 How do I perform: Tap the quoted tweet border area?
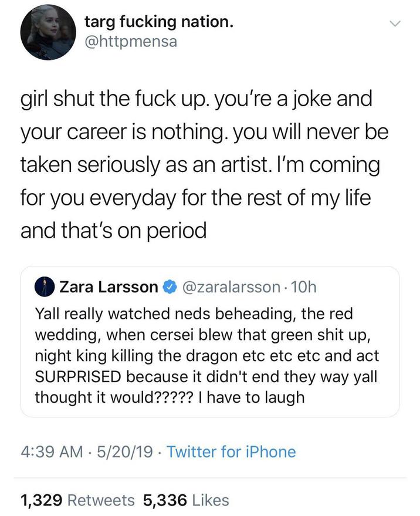[x=210, y=268]
